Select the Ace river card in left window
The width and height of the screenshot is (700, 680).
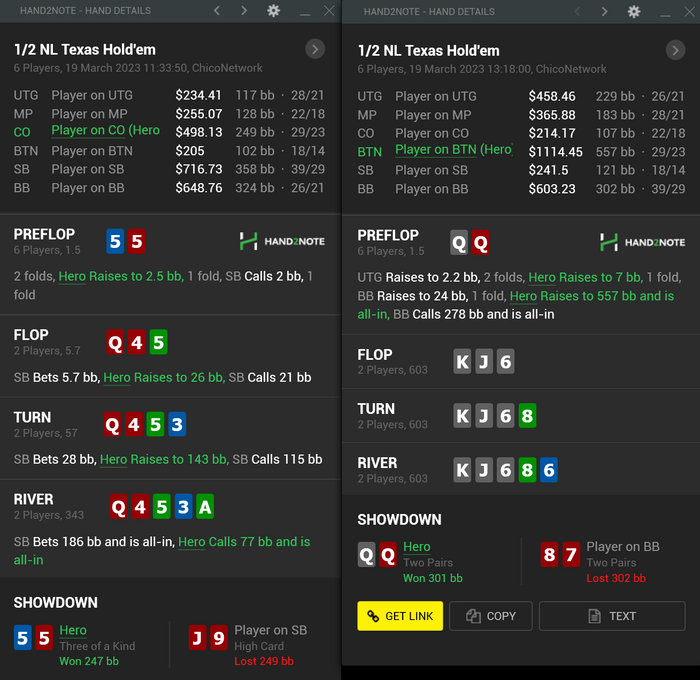(205, 507)
